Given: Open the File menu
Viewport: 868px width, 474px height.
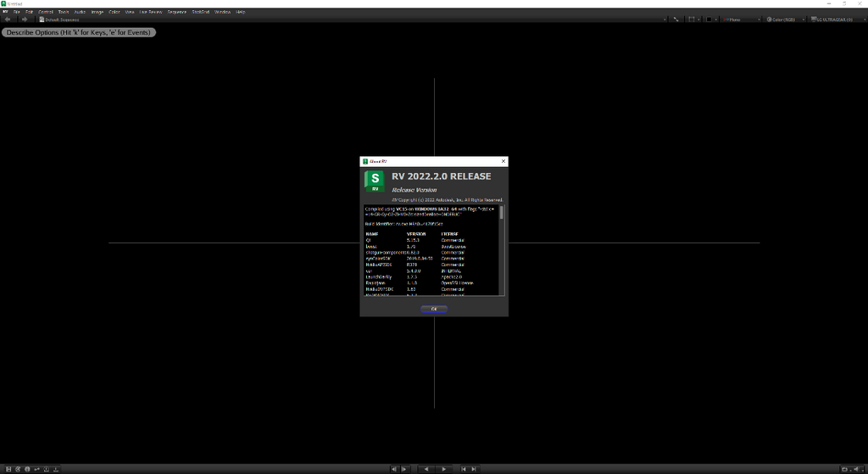Looking at the screenshot, I should click(x=17, y=12).
